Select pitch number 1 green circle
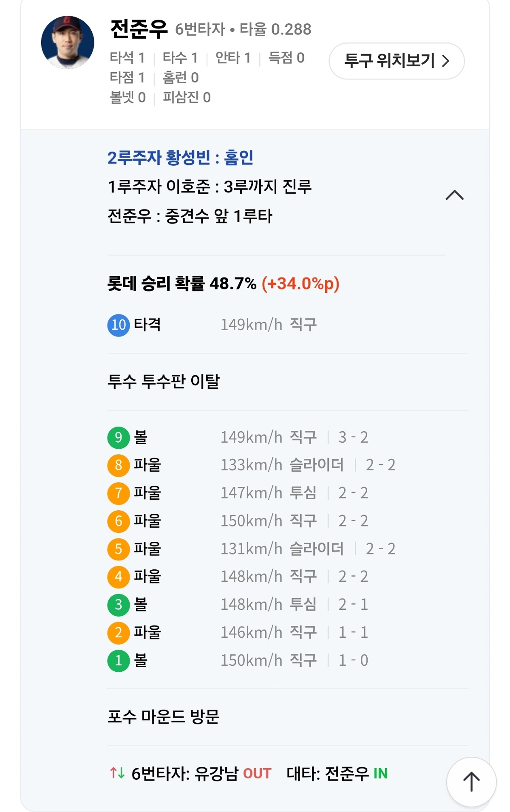The height and width of the screenshot is (812, 510). pos(118,660)
